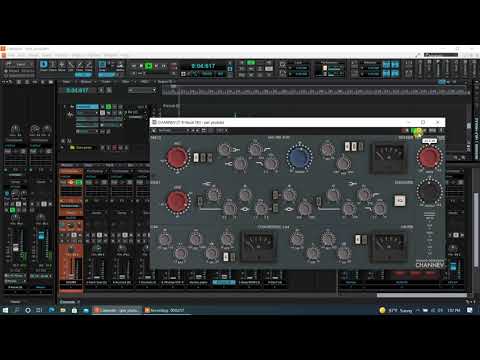This screenshot has height=360, width=480.
Task: Flip the white switch beside top-left red knob
Action: (x=196, y=157)
